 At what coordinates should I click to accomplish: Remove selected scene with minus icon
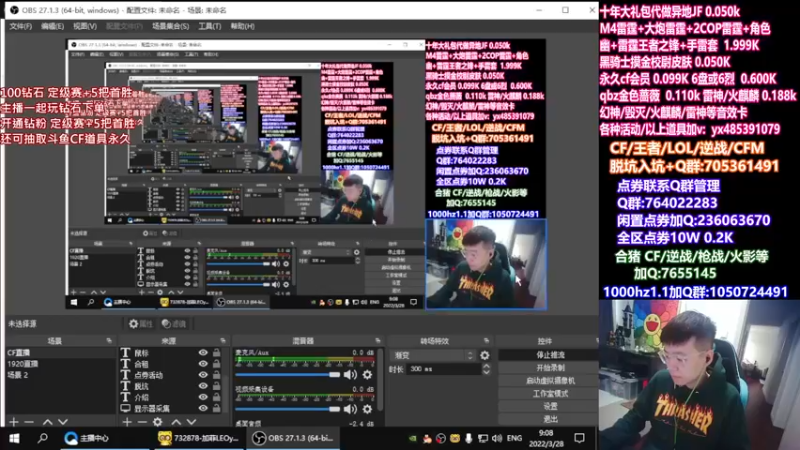pyautogui.click(x=29, y=422)
